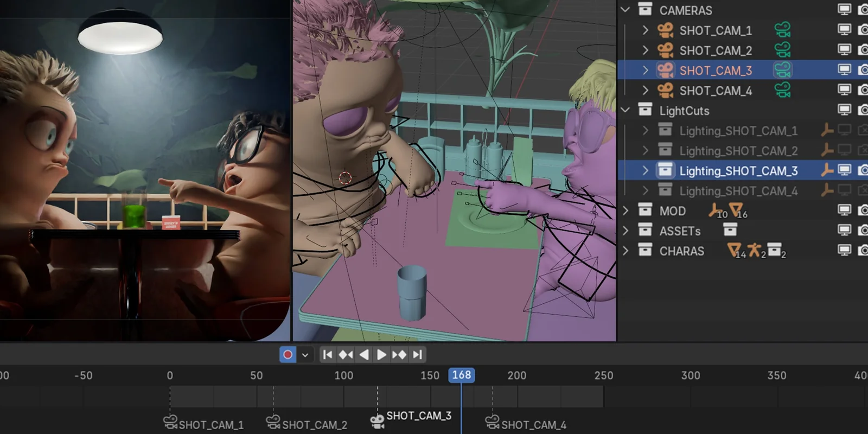Viewport: 868px width, 434px height.
Task: Click the MOD mesh count icon
Action: [738, 210]
